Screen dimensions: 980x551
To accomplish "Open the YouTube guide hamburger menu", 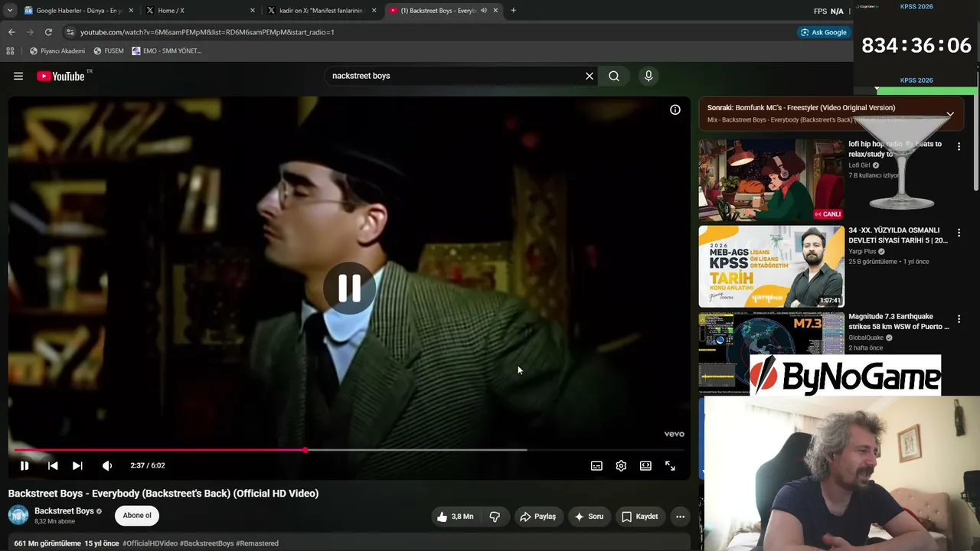I will click(18, 76).
